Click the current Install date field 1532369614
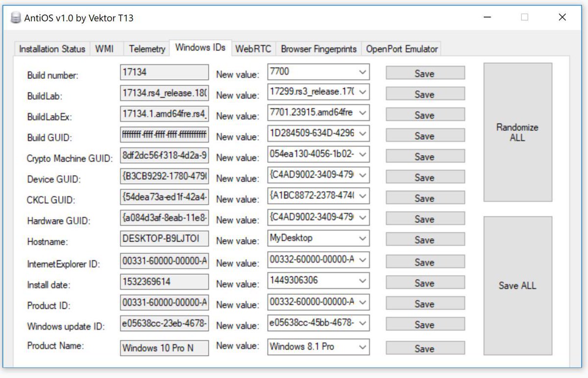This screenshot has height=378, width=588. point(164,282)
